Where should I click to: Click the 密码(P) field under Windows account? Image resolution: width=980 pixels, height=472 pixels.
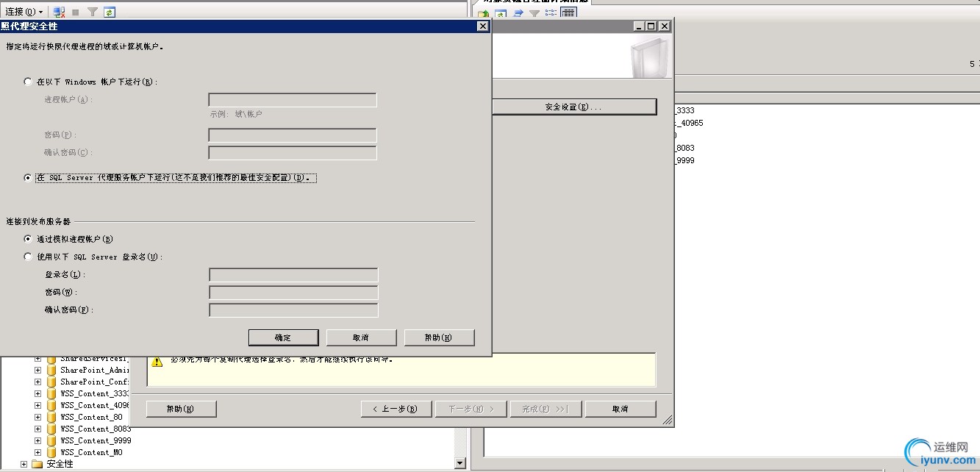293,135
